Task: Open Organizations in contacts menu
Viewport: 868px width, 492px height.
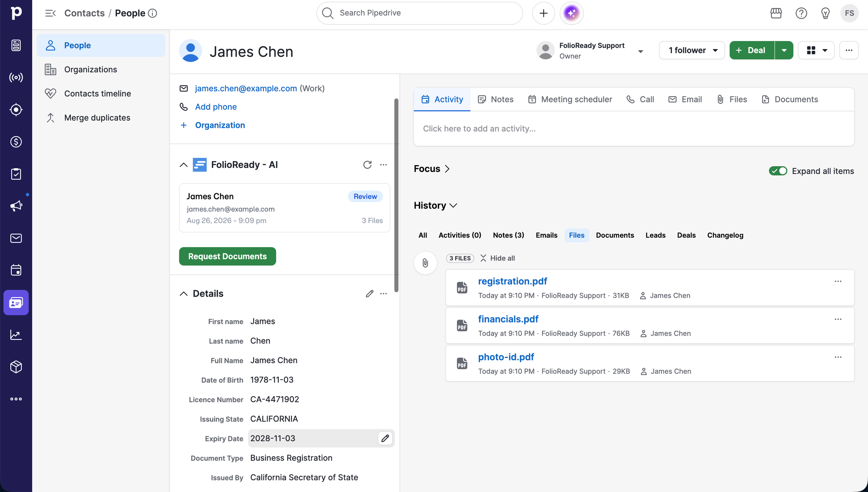Action: pyautogui.click(x=101, y=69)
